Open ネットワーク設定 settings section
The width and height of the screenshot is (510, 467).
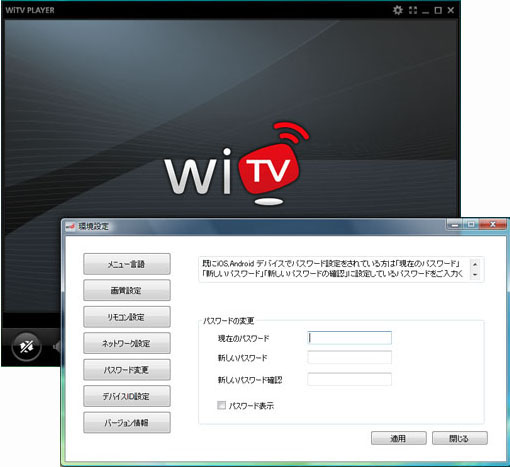[127, 343]
